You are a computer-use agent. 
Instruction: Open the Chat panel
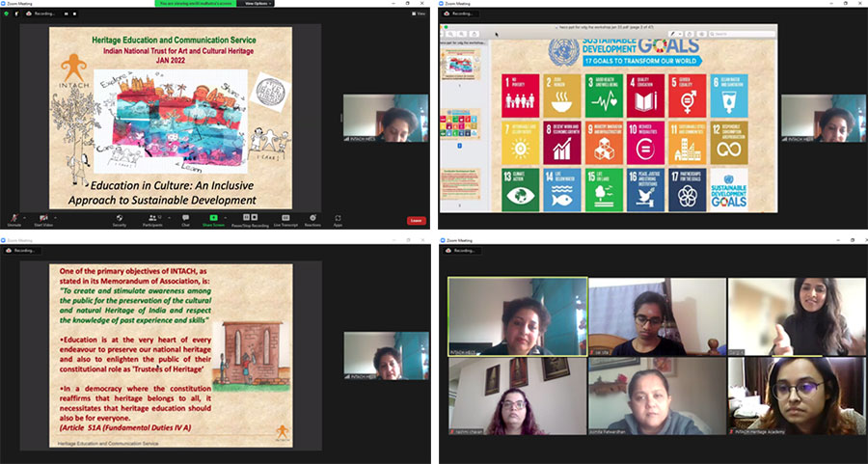pyautogui.click(x=185, y=220)
